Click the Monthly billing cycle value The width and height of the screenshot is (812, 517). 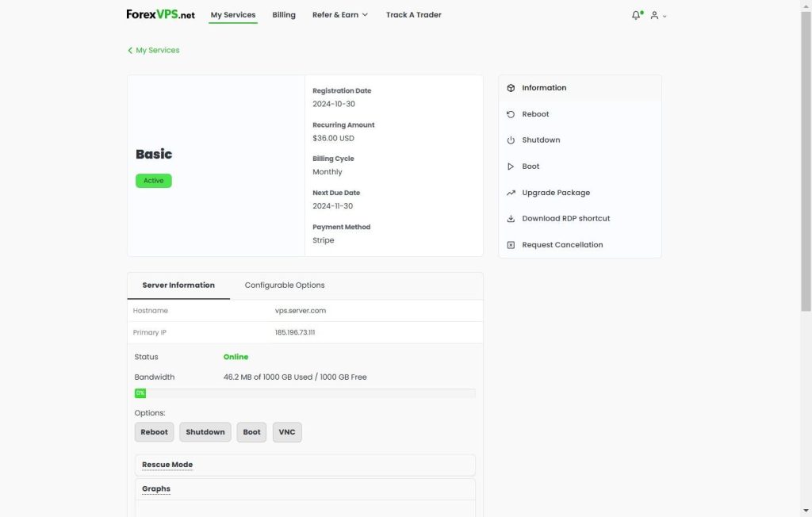coord(327,172)
